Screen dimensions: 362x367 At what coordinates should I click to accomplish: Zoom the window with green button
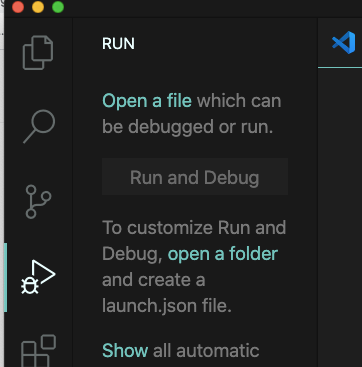click(x=58, y=7)
